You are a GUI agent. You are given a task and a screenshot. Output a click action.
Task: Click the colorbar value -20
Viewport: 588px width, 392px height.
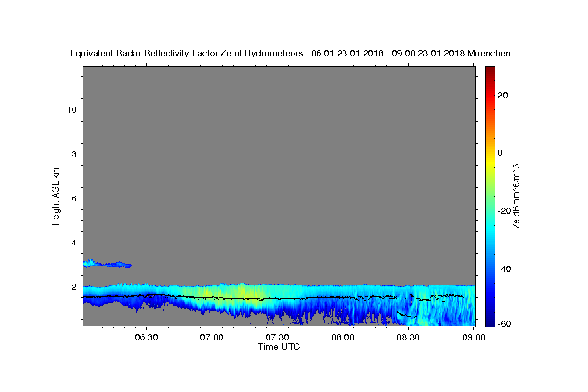click(504, 211)
